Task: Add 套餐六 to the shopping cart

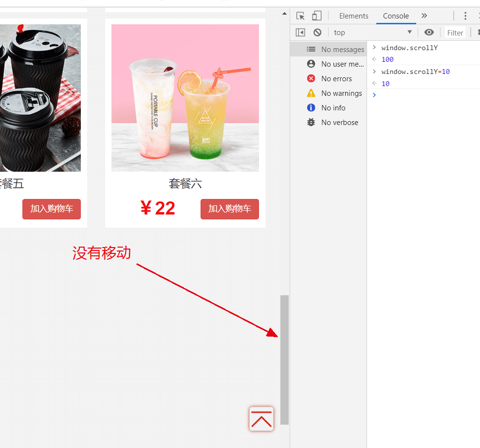Action: pos(229,209)
